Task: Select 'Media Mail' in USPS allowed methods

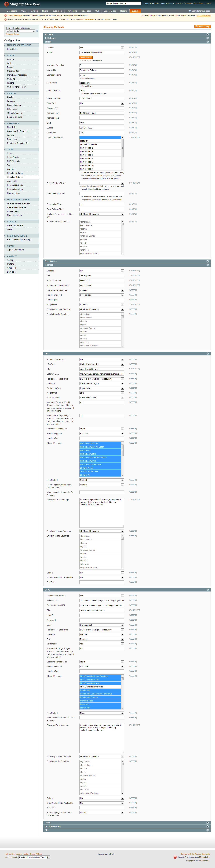Action: coord(100,704)
